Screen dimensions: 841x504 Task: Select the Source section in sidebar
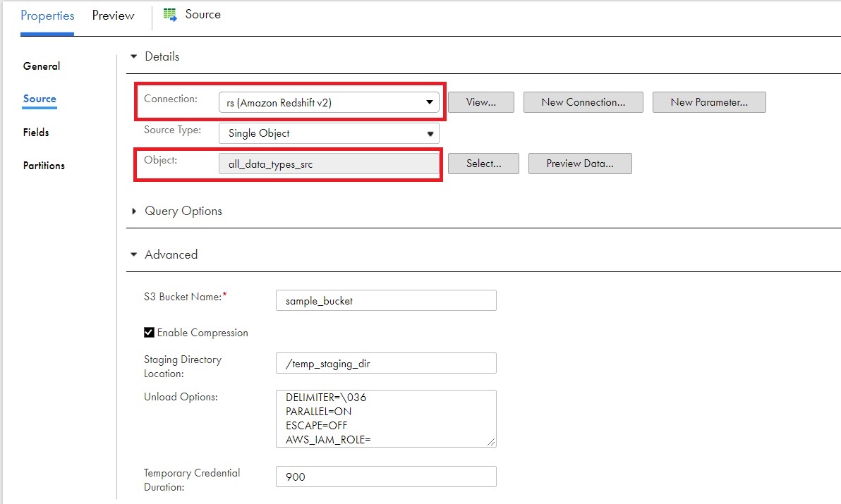click(x=39, y=99)
